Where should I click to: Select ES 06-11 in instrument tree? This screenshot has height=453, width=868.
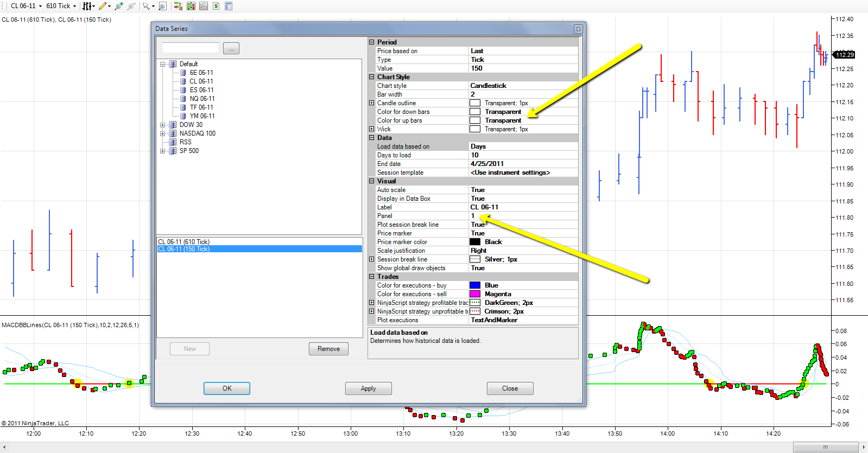pos(201,90)
